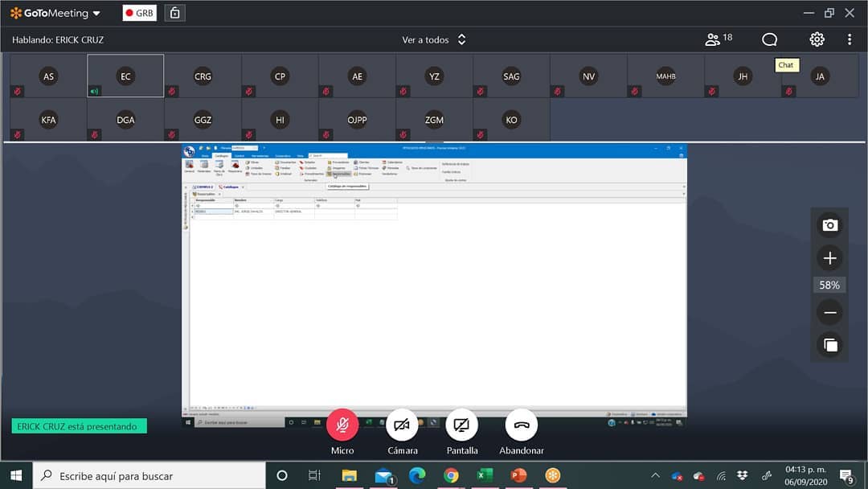868x489 pixels.
Task: Click the Windows search box
Action: tap(149, 475)
